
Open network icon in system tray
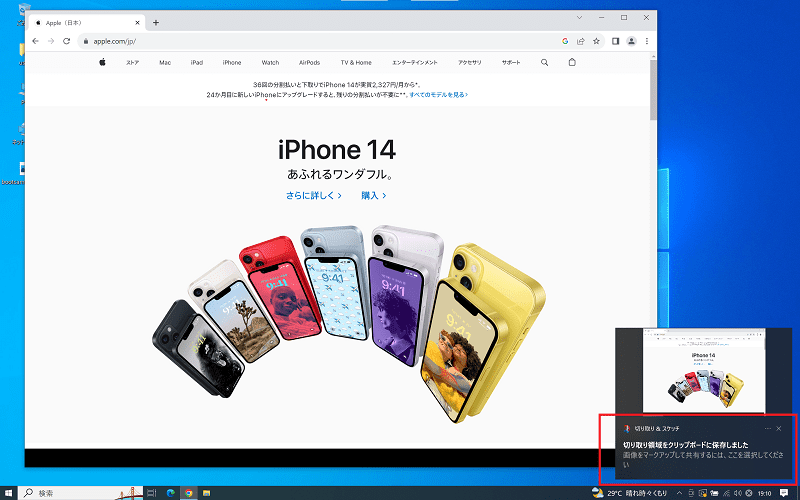pos(726,493)
